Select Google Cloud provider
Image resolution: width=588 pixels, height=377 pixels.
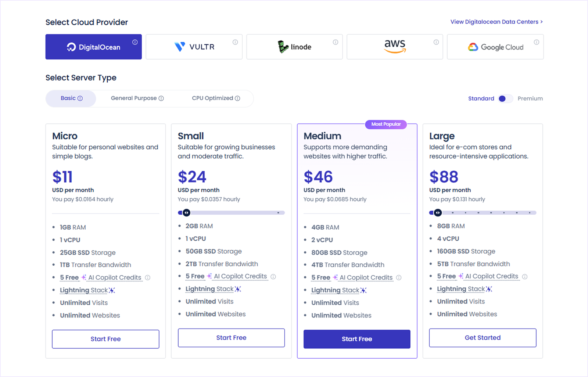coord(495,47)
